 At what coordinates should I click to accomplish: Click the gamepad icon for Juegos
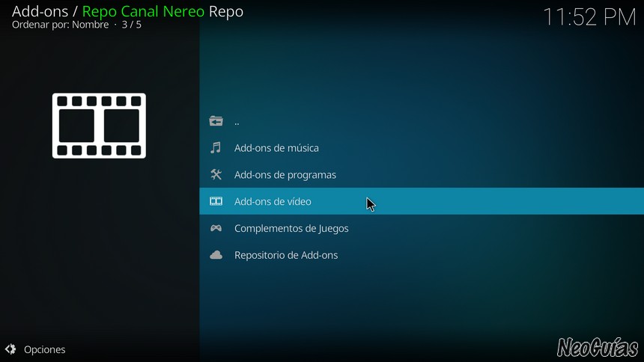(x=216, y=228)
